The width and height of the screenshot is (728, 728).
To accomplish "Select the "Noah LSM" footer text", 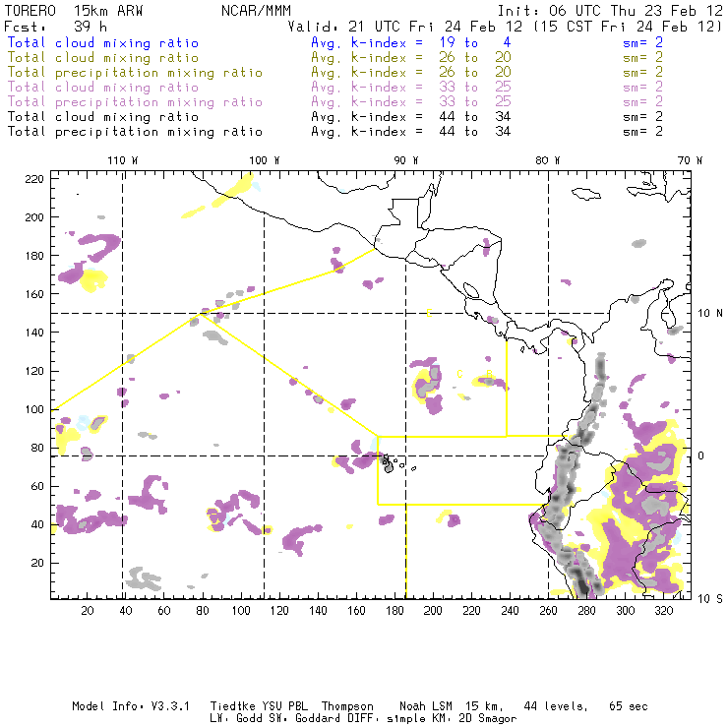I will coord(426,706).
